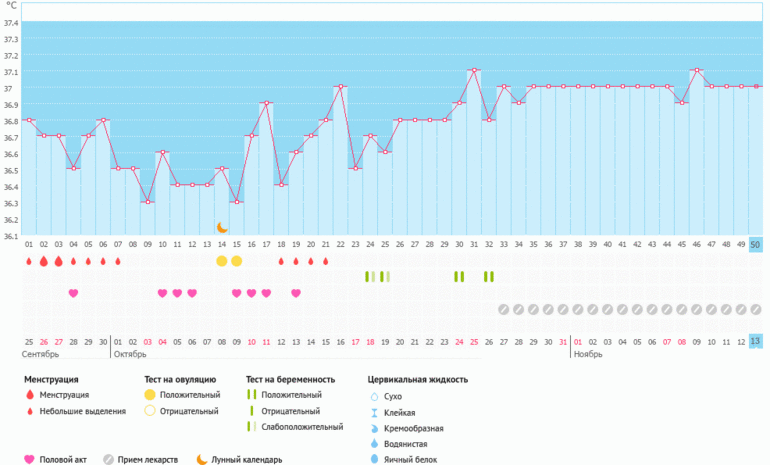Click the green bars for Положительный pregnancy test
770x465 pixels.
[x=251, y=395]
